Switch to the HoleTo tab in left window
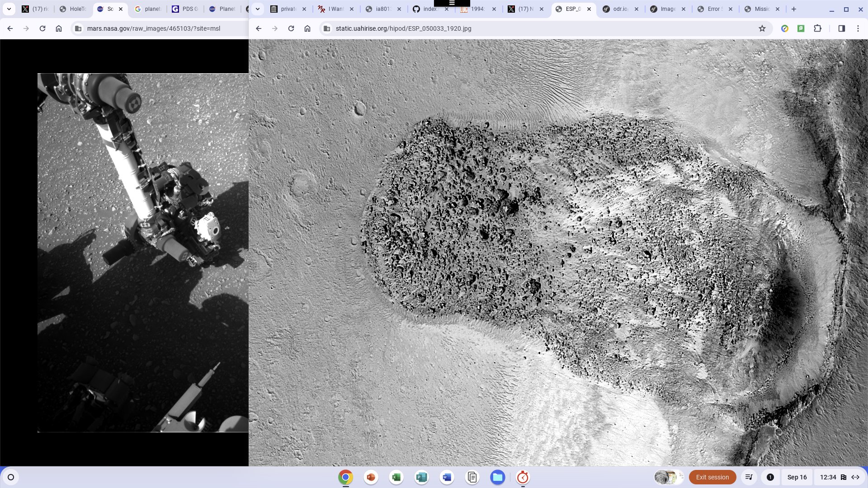Image resolution: width=868 pixels, height=488 pixels. coord(73,9)
